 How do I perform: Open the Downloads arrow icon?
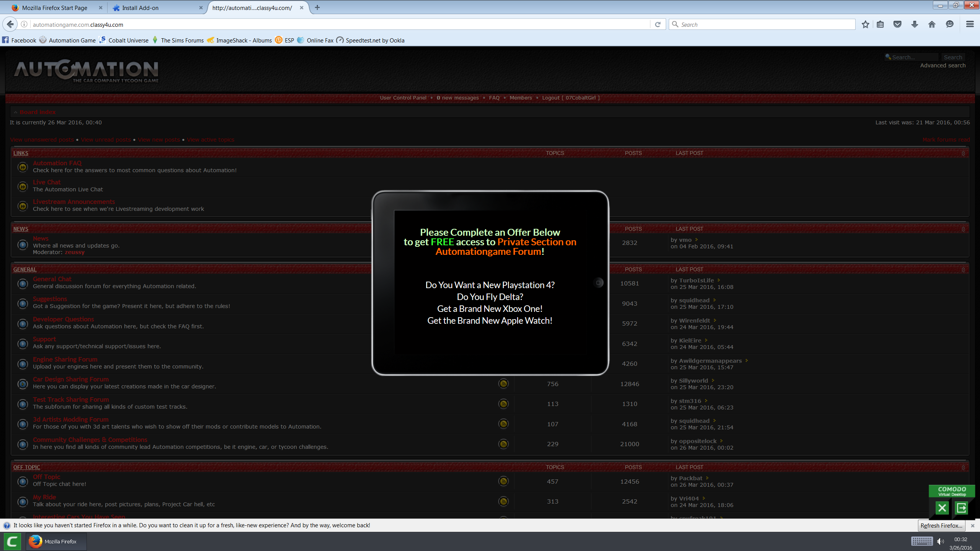pyautogui.click(x=915, y=24)
